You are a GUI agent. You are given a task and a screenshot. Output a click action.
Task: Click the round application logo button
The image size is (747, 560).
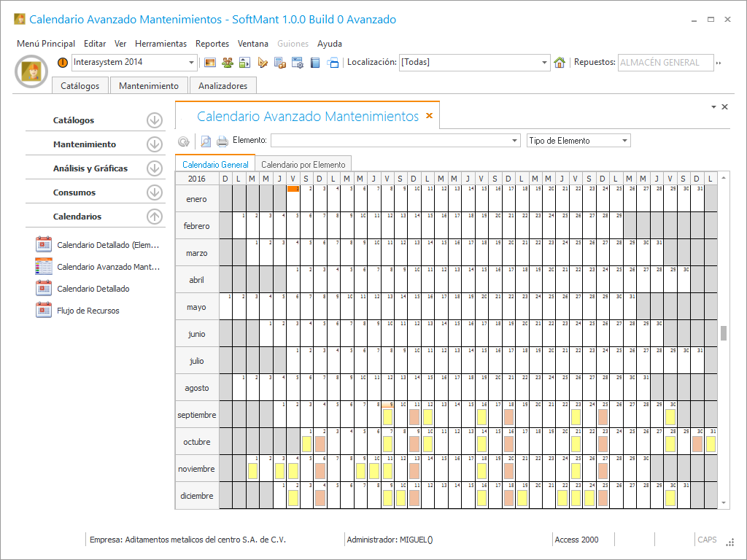coord(31,71)
